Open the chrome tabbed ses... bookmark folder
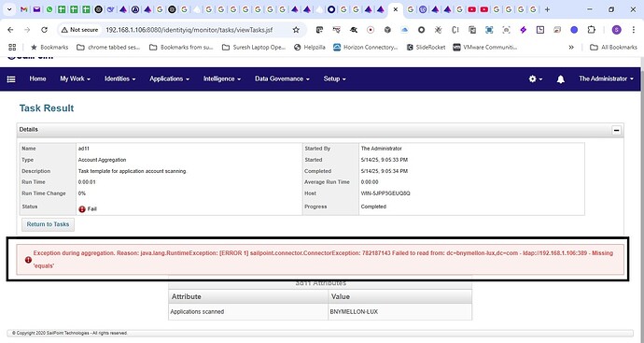 (x=108, y=48)
